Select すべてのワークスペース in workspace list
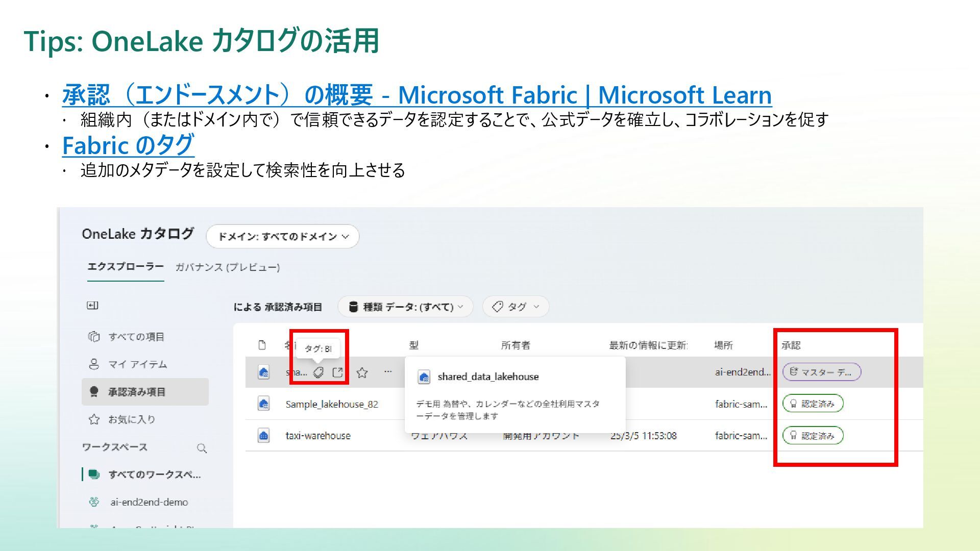Image resolution: width=980 pixels, height=551 pixels. pyautogui.click(x=154, y=474)
